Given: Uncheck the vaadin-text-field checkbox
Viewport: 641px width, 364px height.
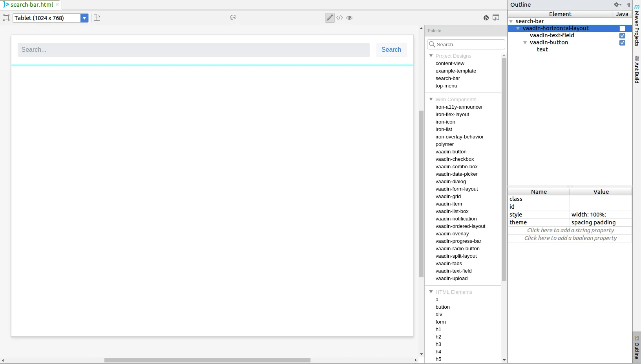Looking at the screenshot, I should 623,35.
